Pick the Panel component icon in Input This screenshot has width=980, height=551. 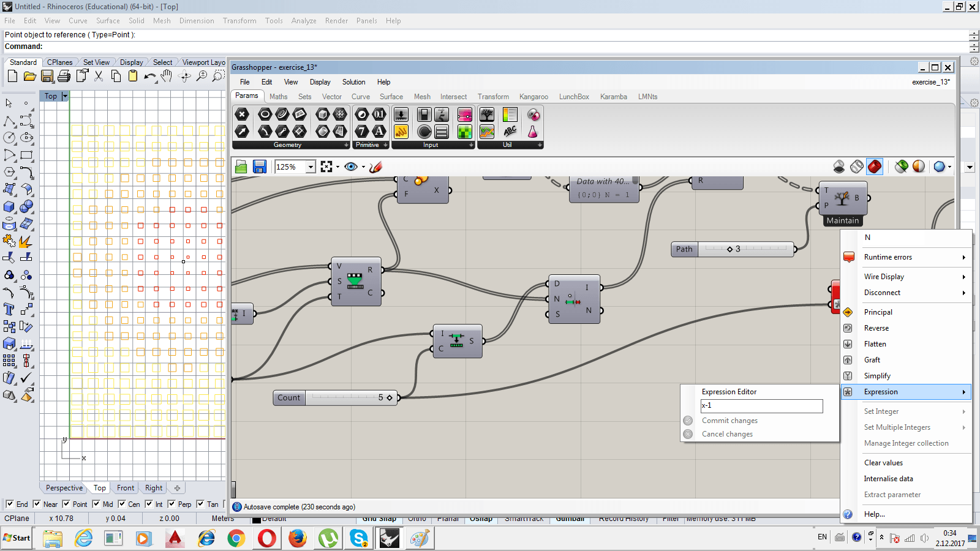pos(401,132)
